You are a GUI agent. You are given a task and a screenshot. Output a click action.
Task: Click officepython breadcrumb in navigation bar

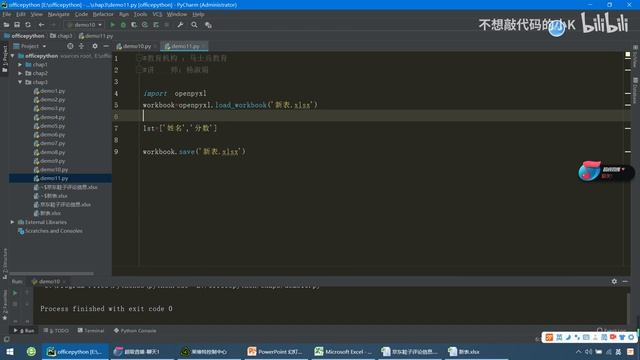pyautogui.click(x=24, y=36)
